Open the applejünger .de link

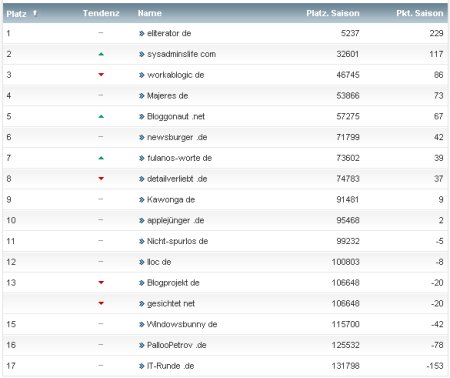175,220
